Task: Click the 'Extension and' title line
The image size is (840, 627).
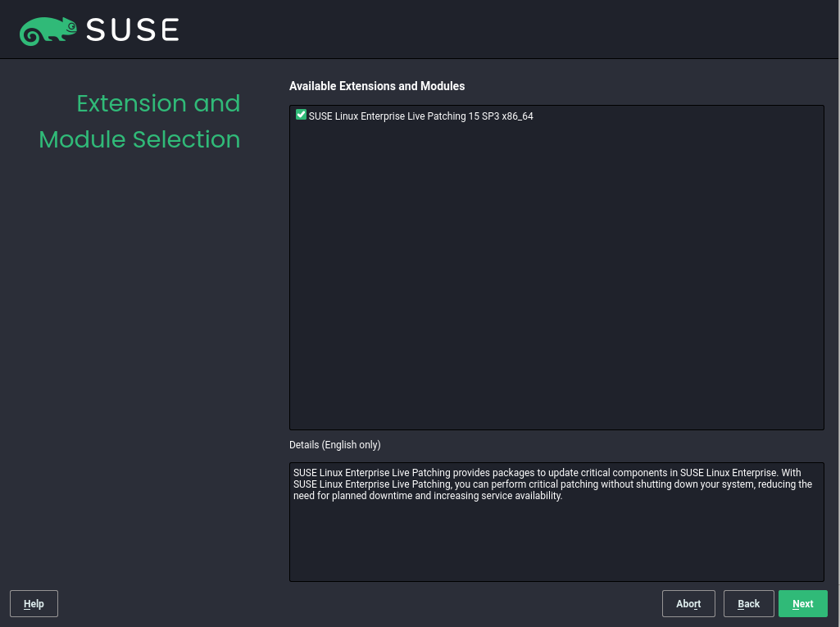Action: pos(158,104)
